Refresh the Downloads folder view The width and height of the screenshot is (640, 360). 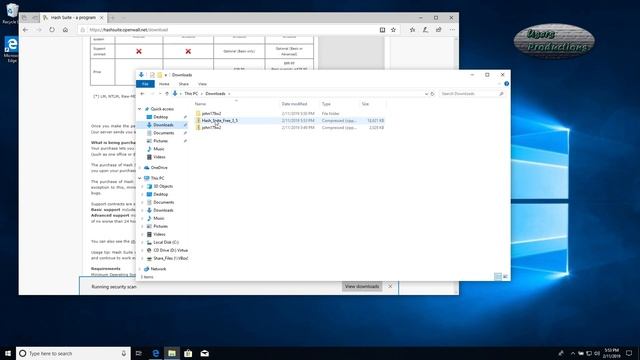[433, 94]
